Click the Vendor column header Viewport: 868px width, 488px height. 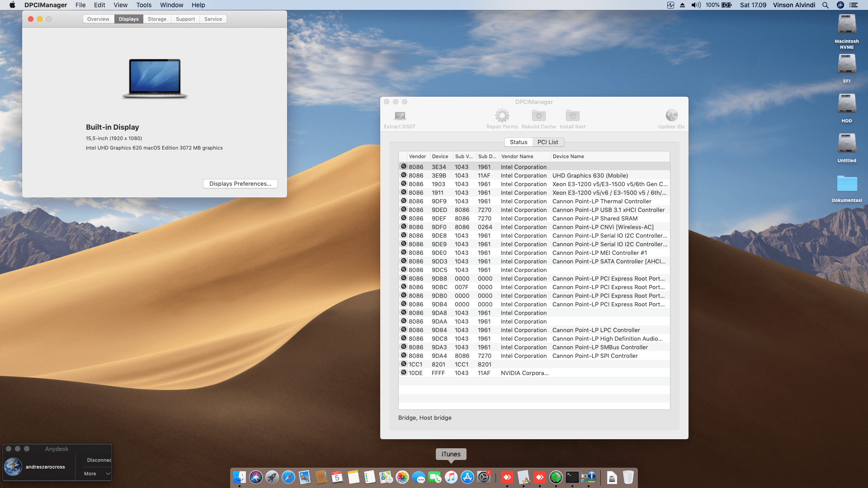[x=417, y=156]
